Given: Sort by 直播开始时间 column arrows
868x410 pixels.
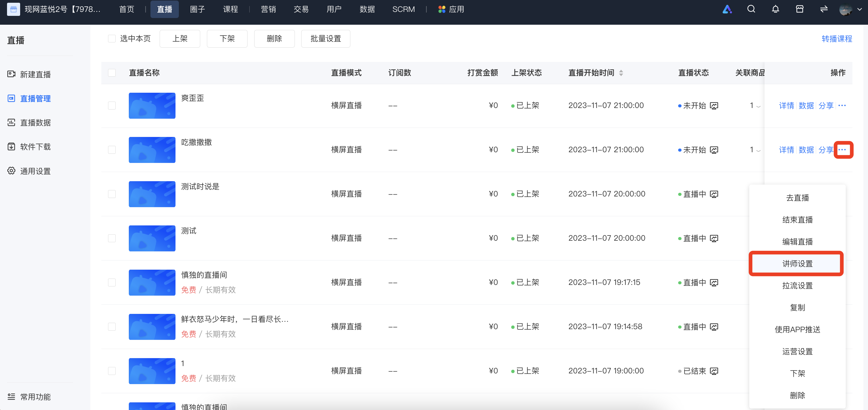Looking at the screenshot, I should click(x=621, y=73).
